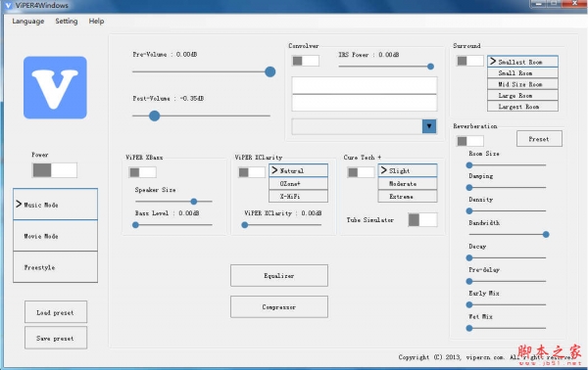The height and width of the screenshot is (370, 588).
Task: Select X-HiFi XClarity mode
Action: coord(299,196)
